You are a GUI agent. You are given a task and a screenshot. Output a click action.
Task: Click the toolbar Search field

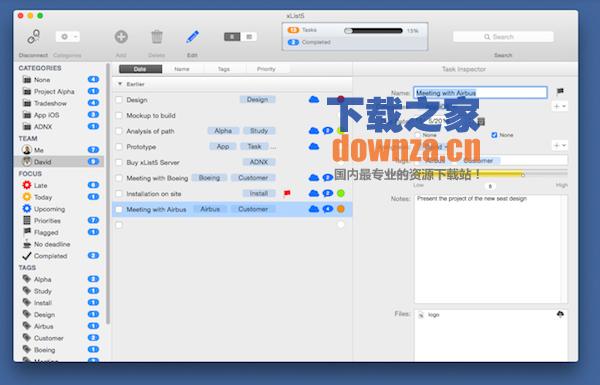[503, 37]
